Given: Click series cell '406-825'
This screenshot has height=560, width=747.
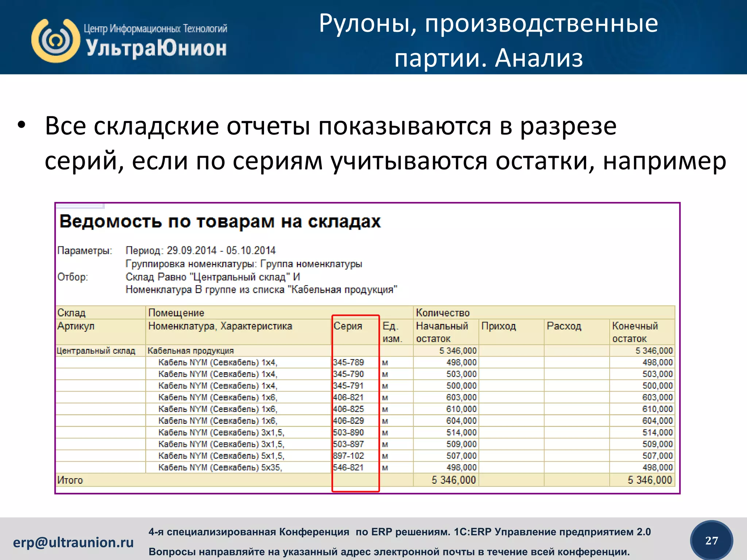Looking at the screenshot, I should [348, 409].
